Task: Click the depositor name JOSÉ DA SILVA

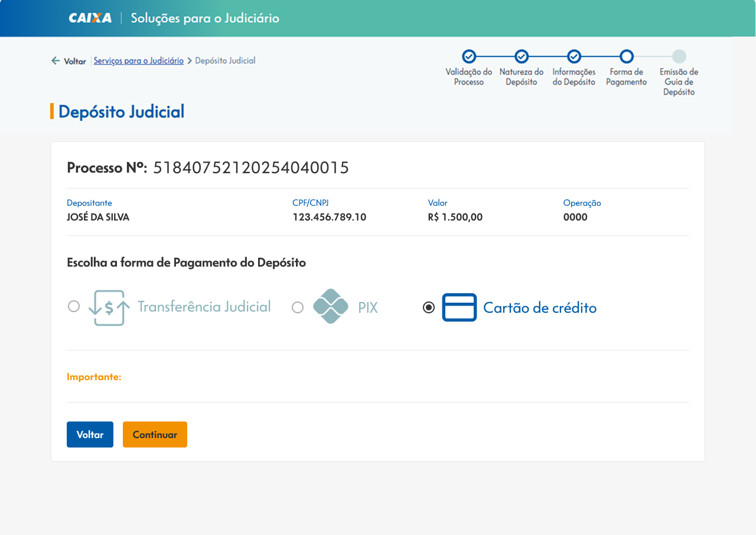Action: [x=98, y=217]
